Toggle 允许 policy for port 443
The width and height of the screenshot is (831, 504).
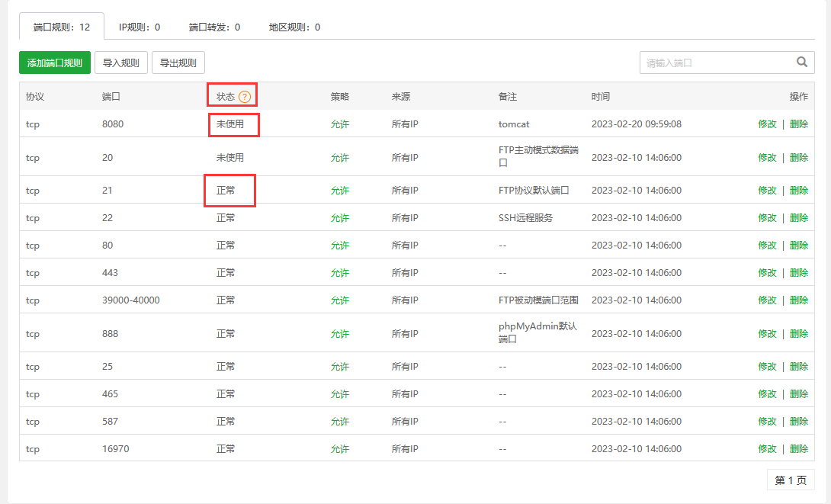(x=339, y=273)
